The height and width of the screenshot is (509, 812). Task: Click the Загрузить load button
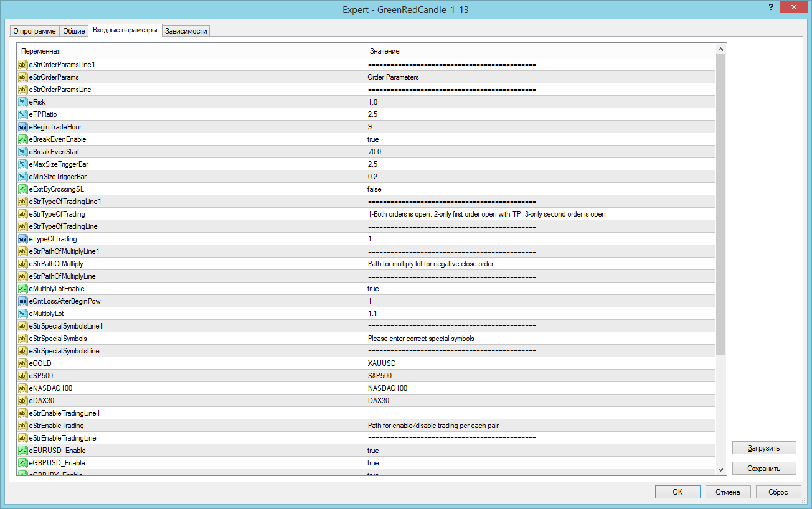click(x=764, y=448)
